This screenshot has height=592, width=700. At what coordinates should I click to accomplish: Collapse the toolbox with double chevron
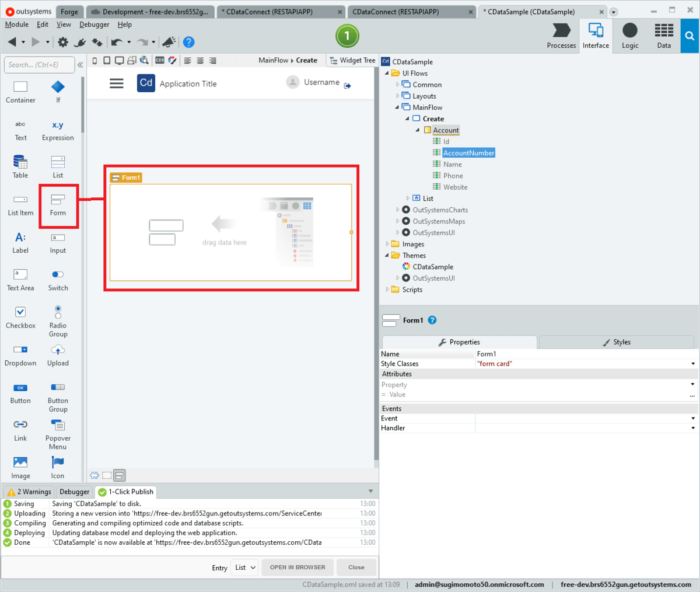point(80,65)
